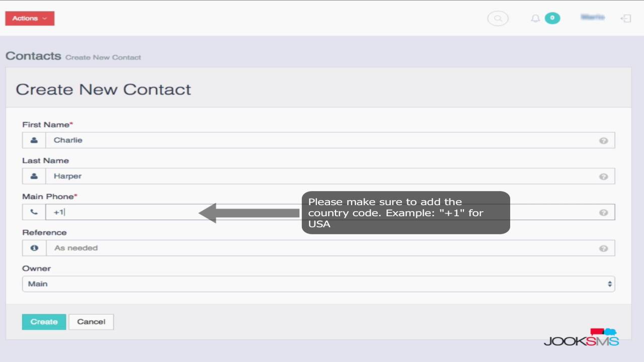Open the red Actions dropdown

(x=30, y=18)
